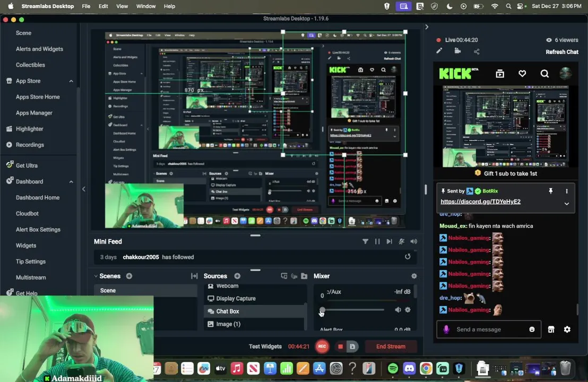The image size is (588, 382).
Task: Open Mic/Aux channel settings gear
Action: point(408,310)
